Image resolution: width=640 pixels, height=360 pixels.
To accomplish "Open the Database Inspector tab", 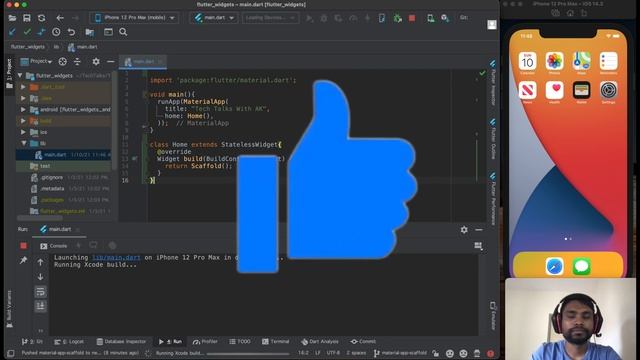I will point(121,342).
